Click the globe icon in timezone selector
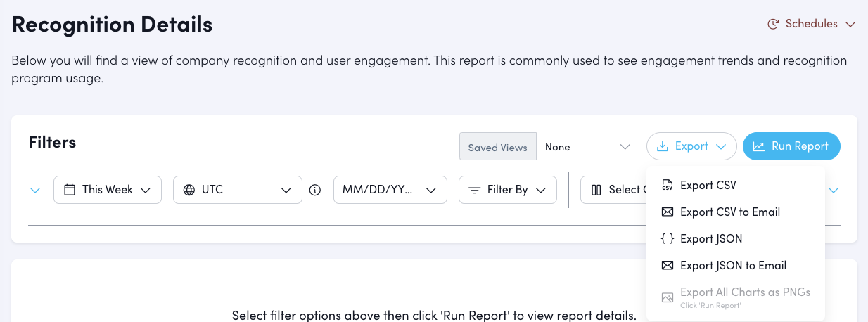Image resolution: width=868 pixels, height=322 pixels. tap(189, 190)
